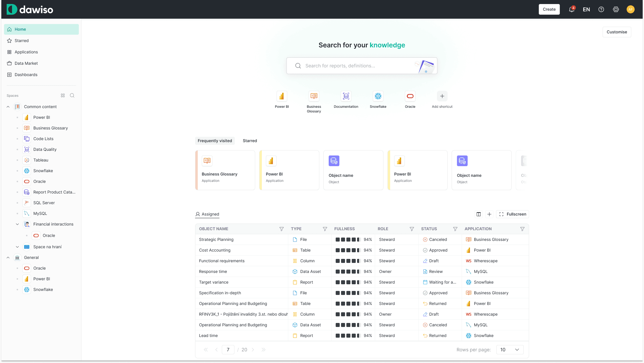Open the Cost Accounting row
This screenshot has height=363, width=644.
[x=362, y=250]
